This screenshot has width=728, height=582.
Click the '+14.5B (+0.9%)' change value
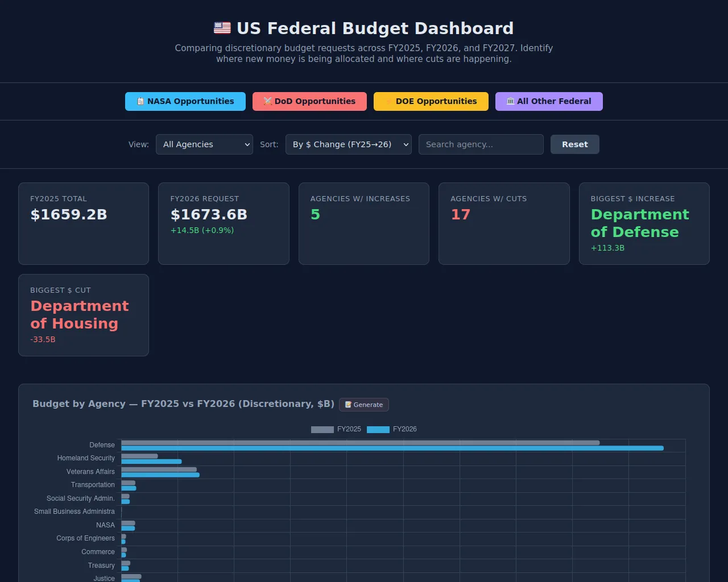(202, 230)
